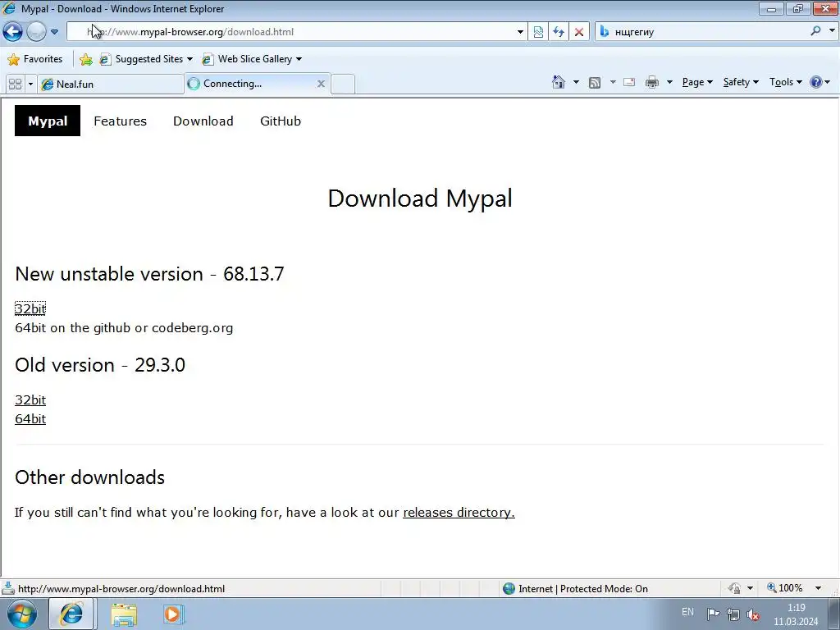Open the Windows Start button
The image size is (840, 630).
22,614
